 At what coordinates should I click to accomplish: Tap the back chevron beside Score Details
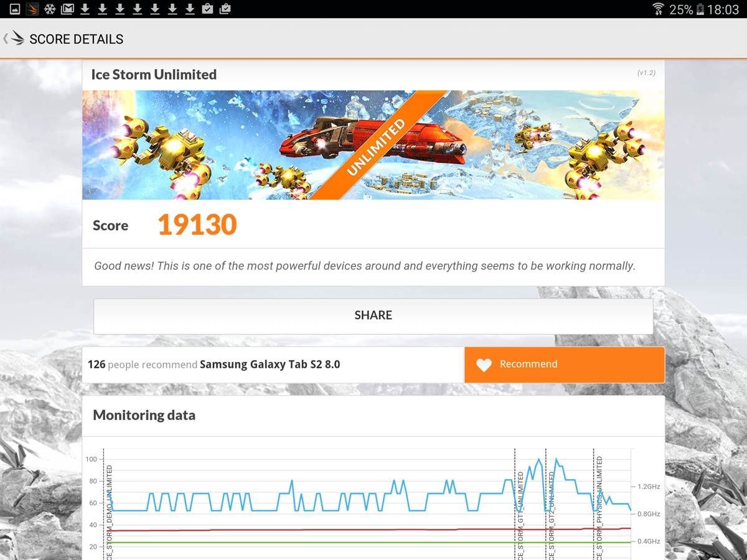[6, 39]
